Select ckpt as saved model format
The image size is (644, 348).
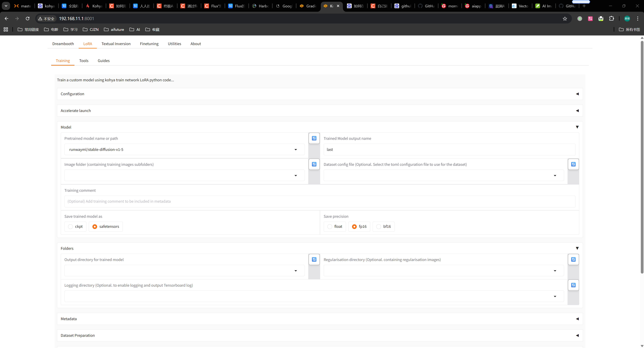pyautogui.click(x=70, y=227)
